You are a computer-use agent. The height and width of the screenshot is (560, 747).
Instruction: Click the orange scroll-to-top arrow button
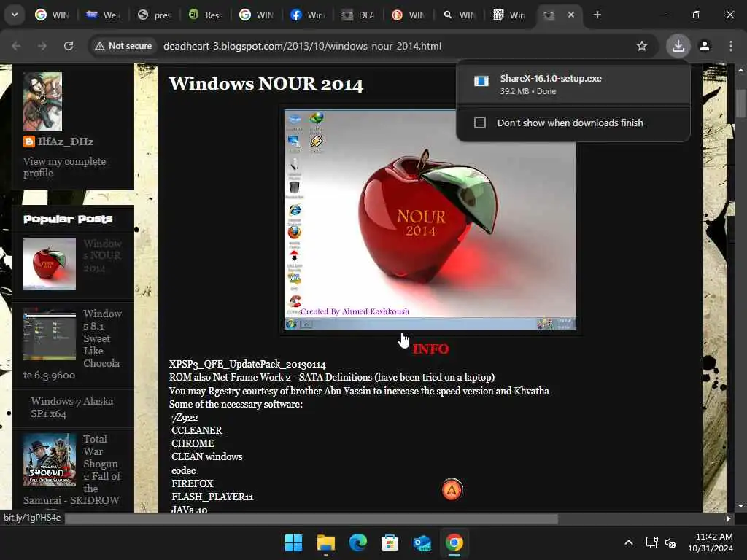click(452, 490)
